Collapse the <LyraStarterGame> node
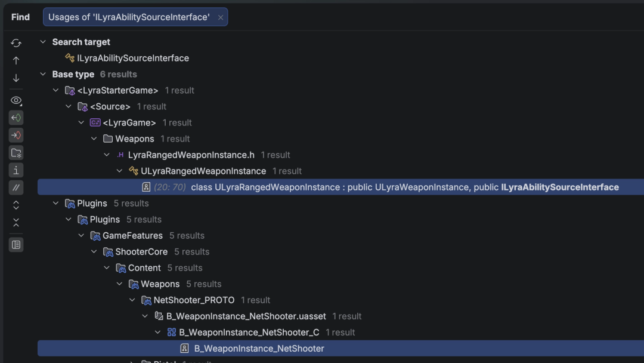644x363 pixels. (56, 90)
